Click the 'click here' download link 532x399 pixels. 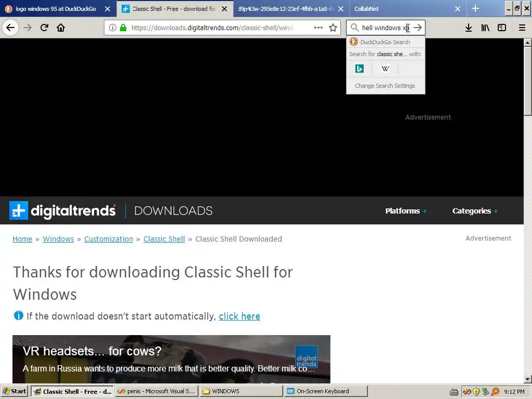tap(240, 316)
